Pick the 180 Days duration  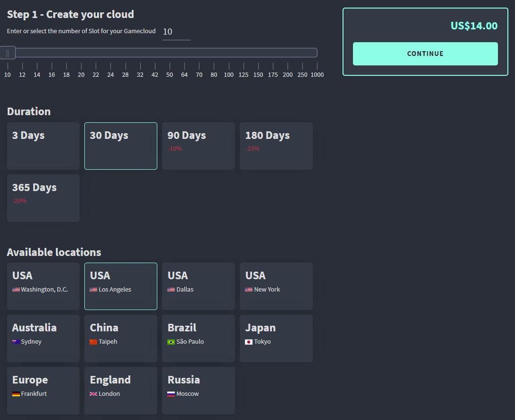point(276,146)
